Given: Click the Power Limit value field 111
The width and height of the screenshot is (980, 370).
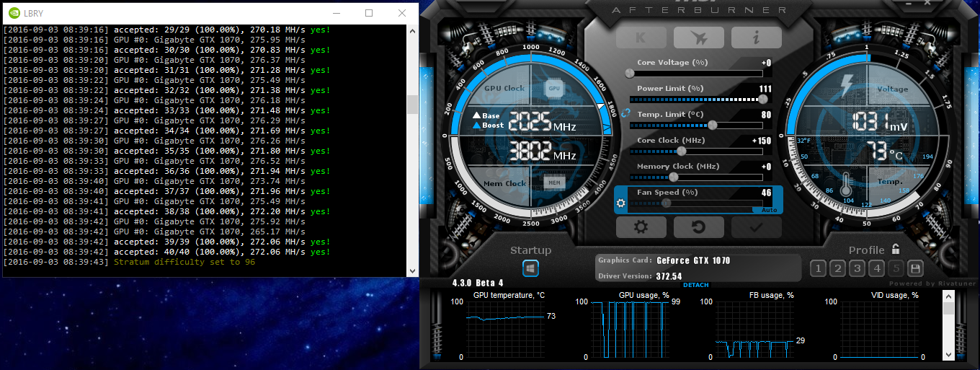Looking at the screenshot, I should (765, 89).
